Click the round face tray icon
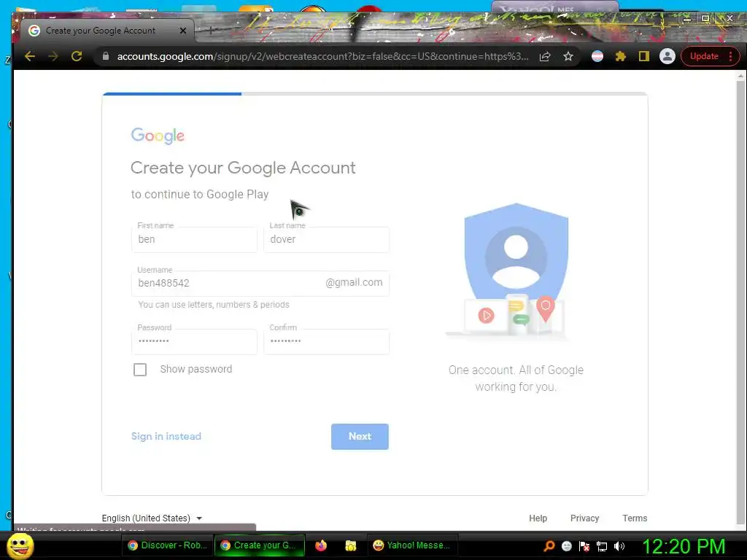Viewport: 747px width, 560px height. [x=566, y=545]
